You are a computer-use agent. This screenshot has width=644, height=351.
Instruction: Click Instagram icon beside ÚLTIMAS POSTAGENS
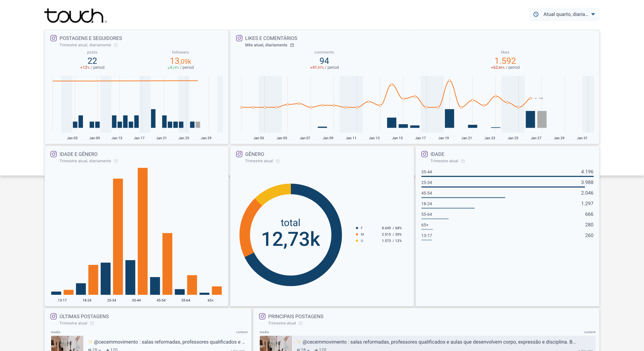(54, 316)
